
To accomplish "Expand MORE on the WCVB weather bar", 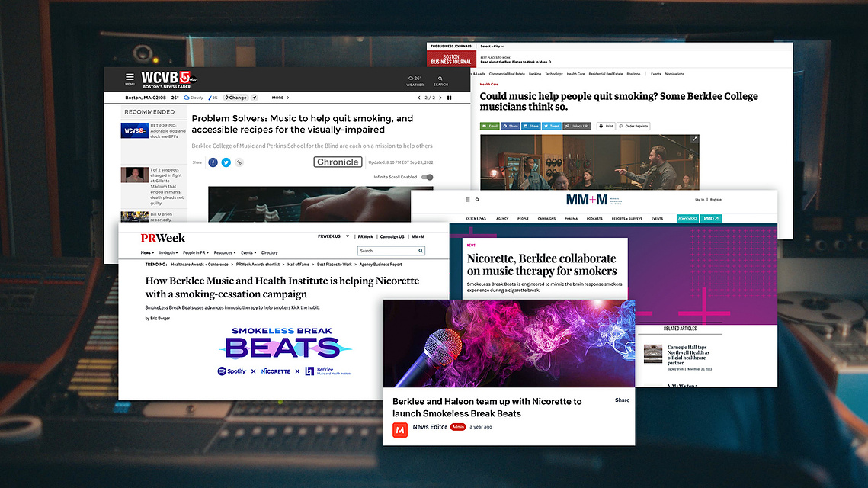I will (280, 98).
